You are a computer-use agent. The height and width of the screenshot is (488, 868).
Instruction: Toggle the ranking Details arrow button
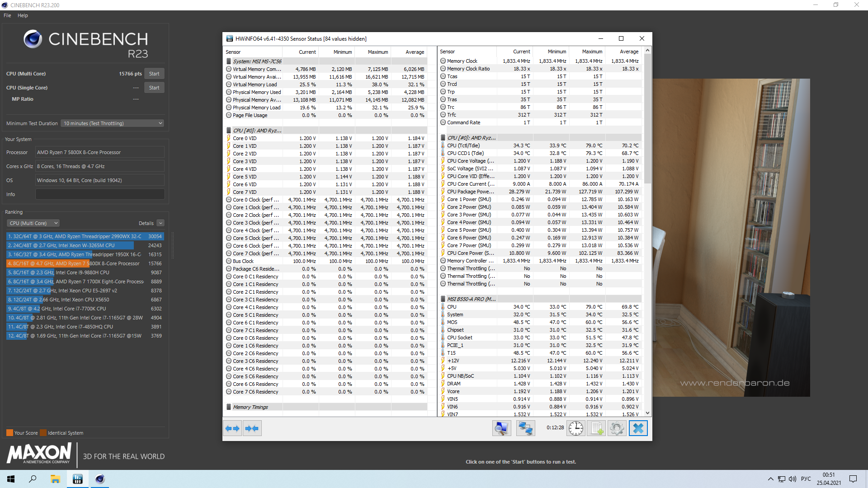pyautogui.click(x=160, y=223)
